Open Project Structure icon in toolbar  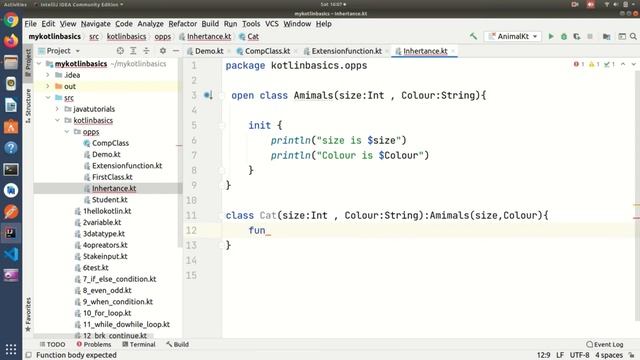click(607, 36)
